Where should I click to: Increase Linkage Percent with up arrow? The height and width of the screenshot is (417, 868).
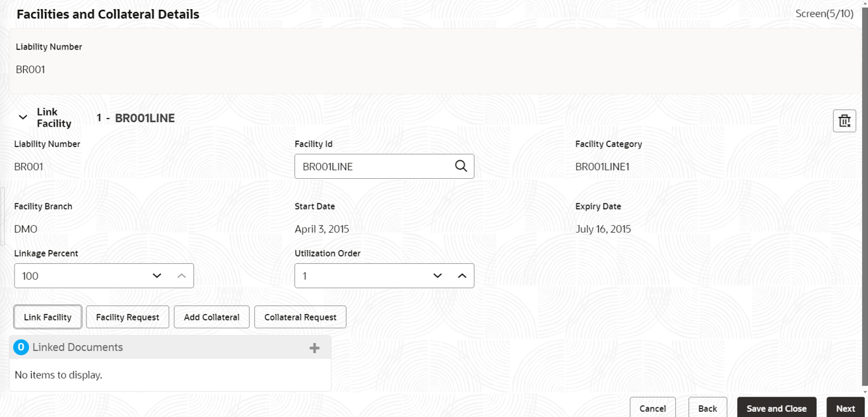click(182, 276)
